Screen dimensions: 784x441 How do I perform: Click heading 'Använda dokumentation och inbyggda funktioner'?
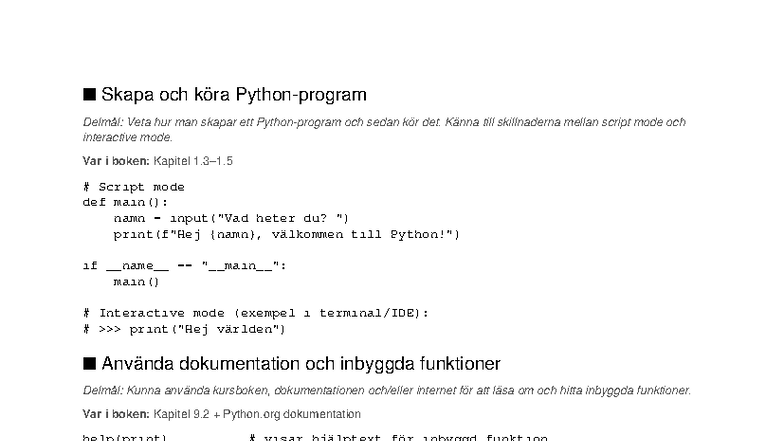[300, 364]
